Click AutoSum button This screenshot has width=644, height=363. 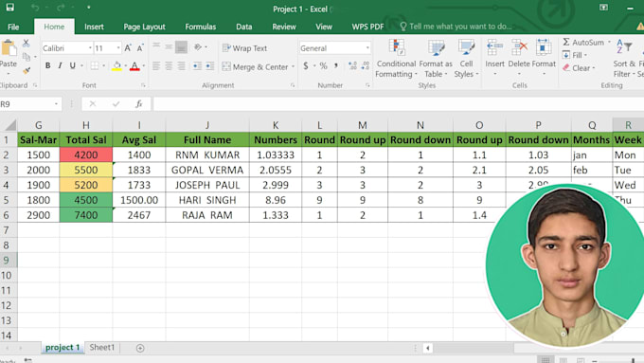coord(583,43)
